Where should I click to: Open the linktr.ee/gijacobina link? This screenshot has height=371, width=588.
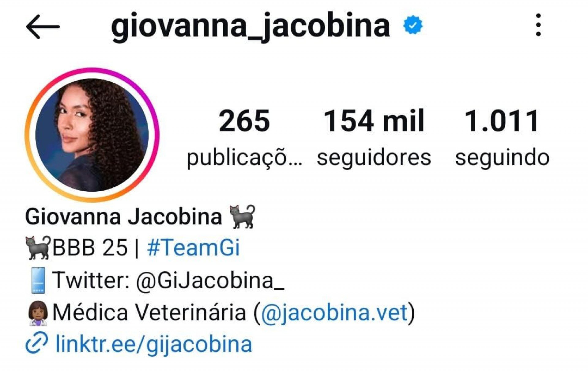[x=154, y=344]
